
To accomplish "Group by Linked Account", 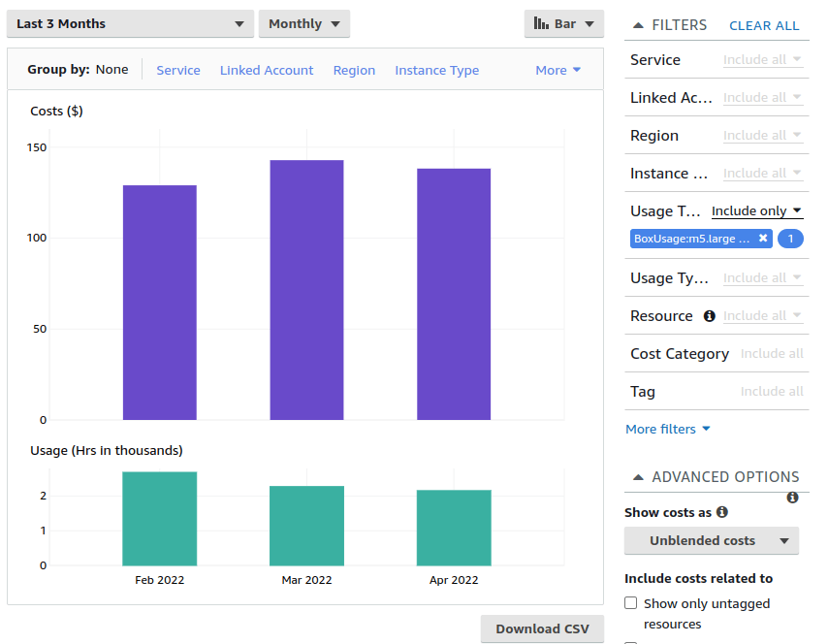I will (x=267, y=70).
